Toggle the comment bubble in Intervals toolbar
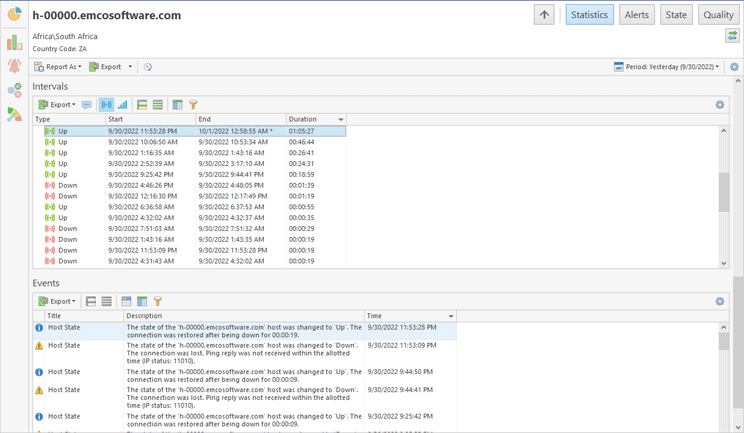The height and width of the screenshot is (433, 744). point(87,104)
